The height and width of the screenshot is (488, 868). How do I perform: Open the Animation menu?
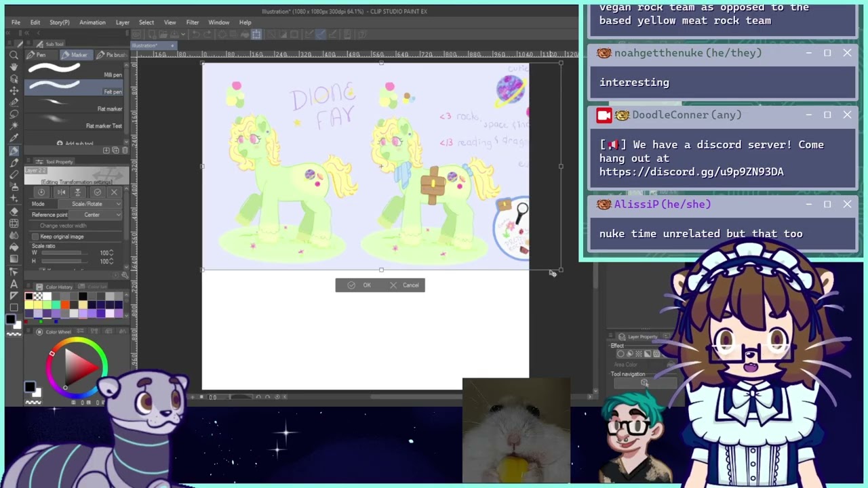tap(92, 22)
